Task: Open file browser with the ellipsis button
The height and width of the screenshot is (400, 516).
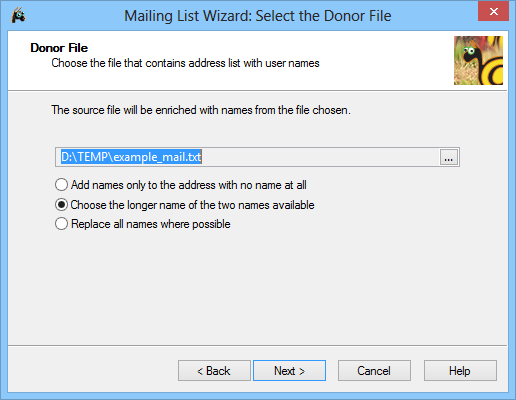Action: 449,157
